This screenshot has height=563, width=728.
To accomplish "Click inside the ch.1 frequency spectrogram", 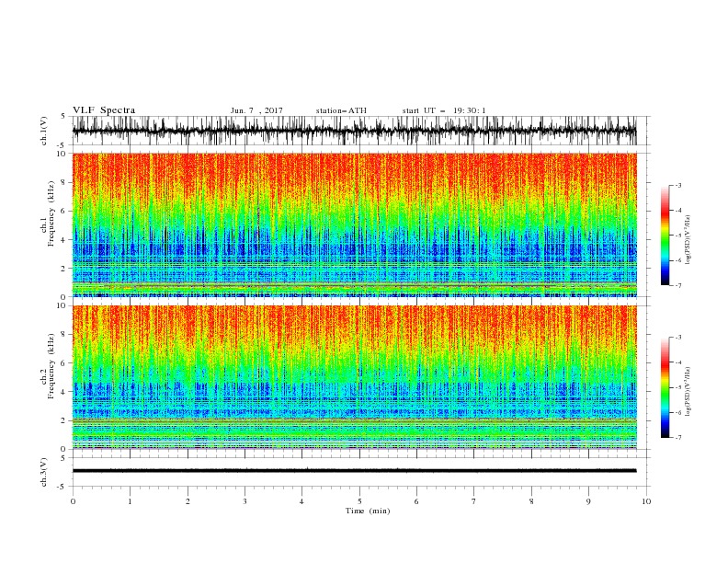I will pos(354,224).
